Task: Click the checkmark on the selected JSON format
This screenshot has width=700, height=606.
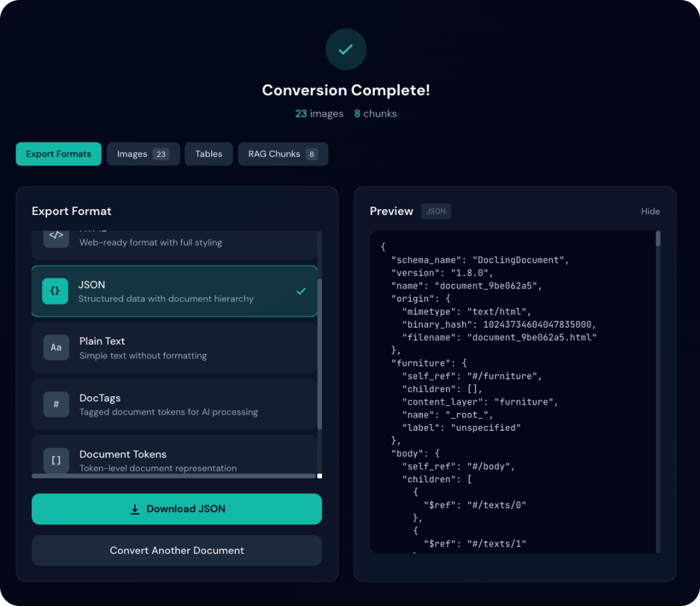Action: pyautogui.click(x=300, y=291)
